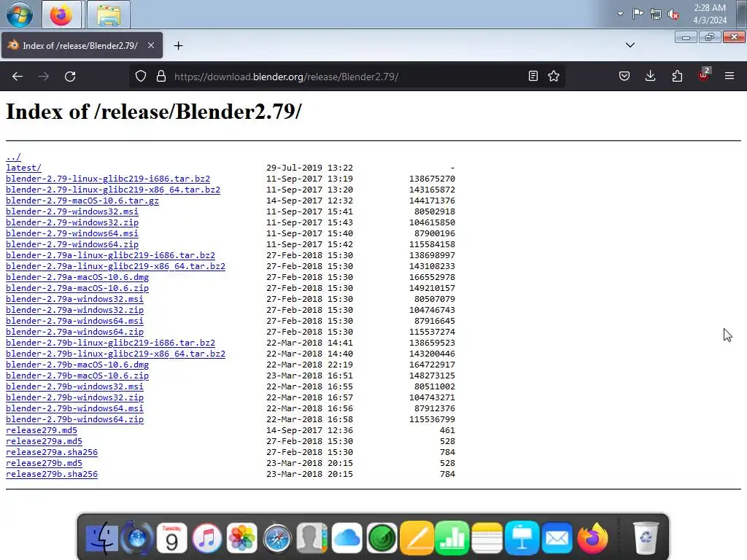Open the clock showing 2:28 AM
The height and width of the screenshot is (560, 747).
coord(710,14)
